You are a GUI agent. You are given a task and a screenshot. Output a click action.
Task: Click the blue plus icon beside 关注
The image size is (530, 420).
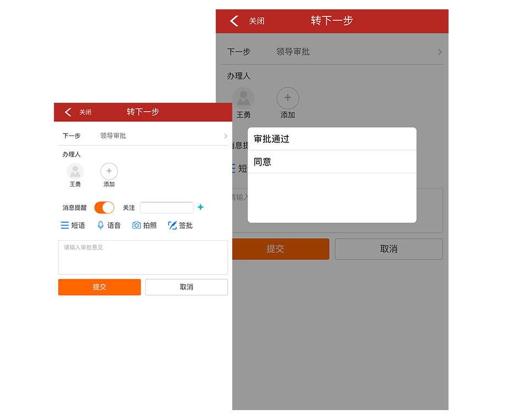[x=200, y=207]
